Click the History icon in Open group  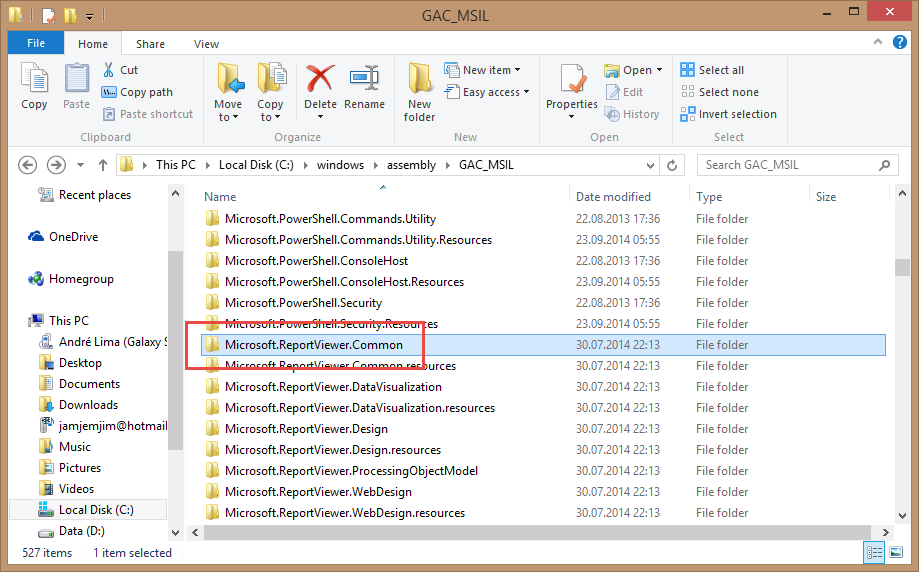tap(612, 114)
